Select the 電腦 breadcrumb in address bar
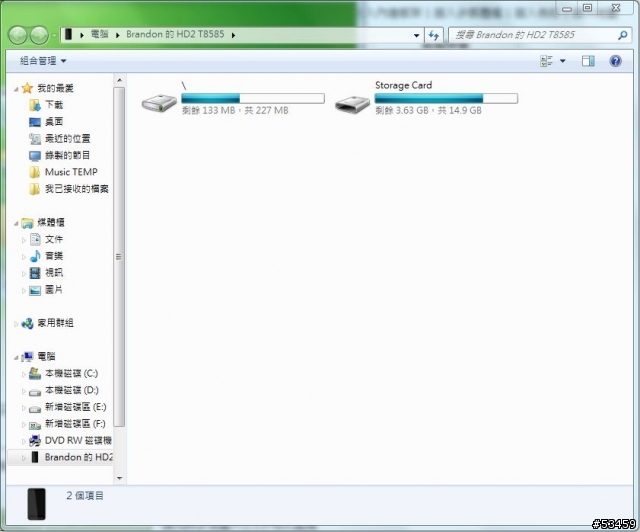Image resolution: width=640 pixels, height=532 pixels. (x=100, y=34)
